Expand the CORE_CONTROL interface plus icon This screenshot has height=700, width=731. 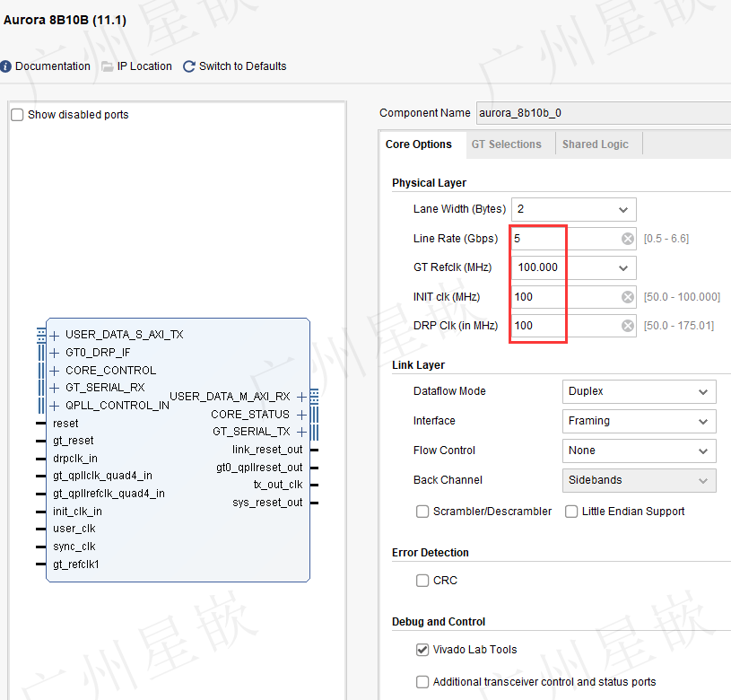(55, 371)
